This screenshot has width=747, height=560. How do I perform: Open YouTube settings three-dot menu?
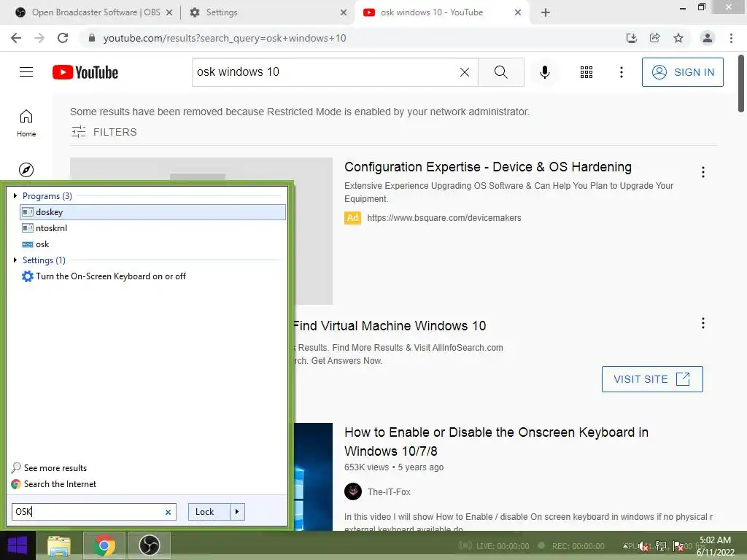[x=622, y=72]
